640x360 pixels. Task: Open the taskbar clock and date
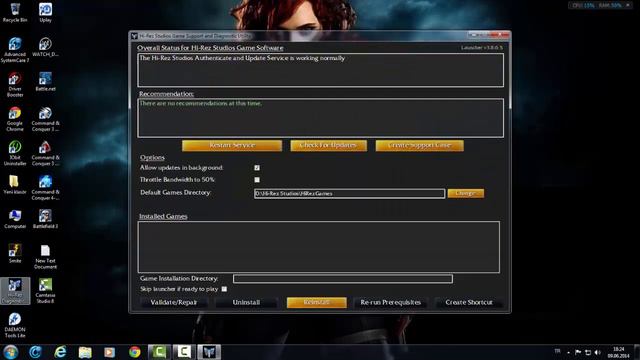618,352
